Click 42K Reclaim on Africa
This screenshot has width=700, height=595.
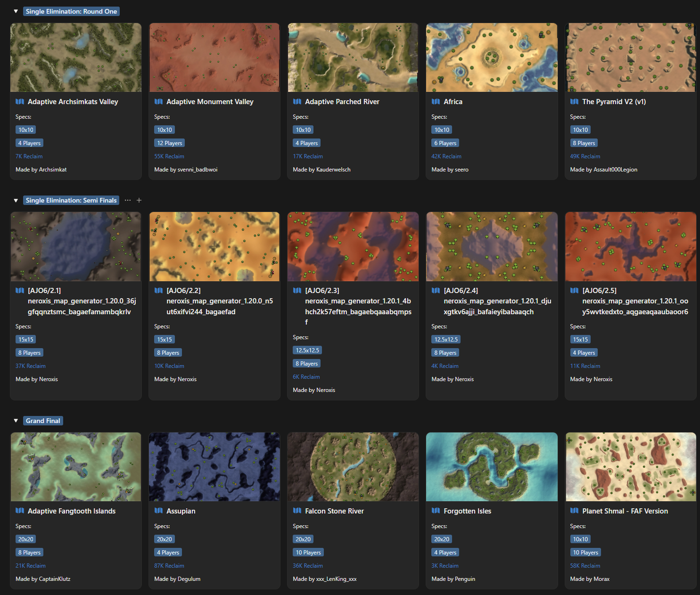pos(446,156)
